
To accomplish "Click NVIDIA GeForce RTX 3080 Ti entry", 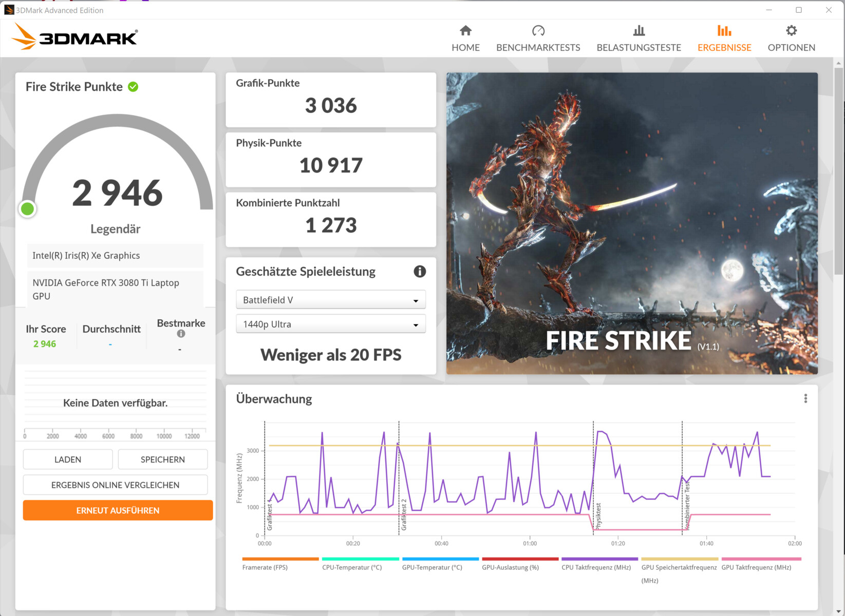I will [x=115, y=289].
